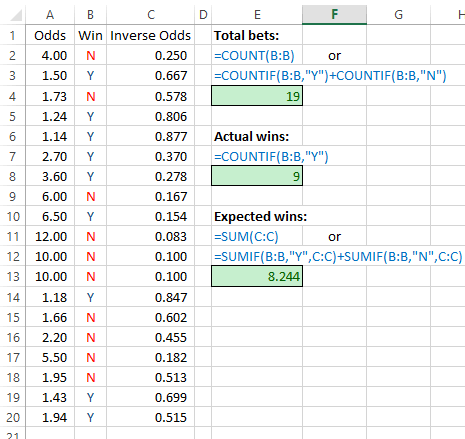Select the Inverse Odds header cell
The width and height of the screenshot is (465, 439).
tap(151, 35)
